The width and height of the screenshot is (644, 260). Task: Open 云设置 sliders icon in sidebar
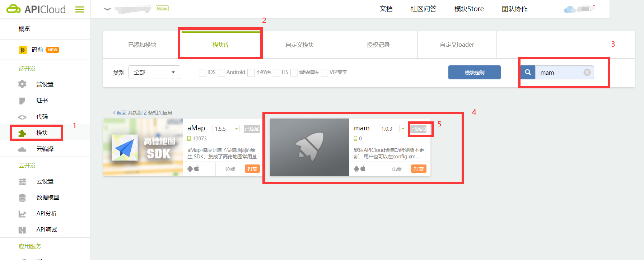point(22,182)
